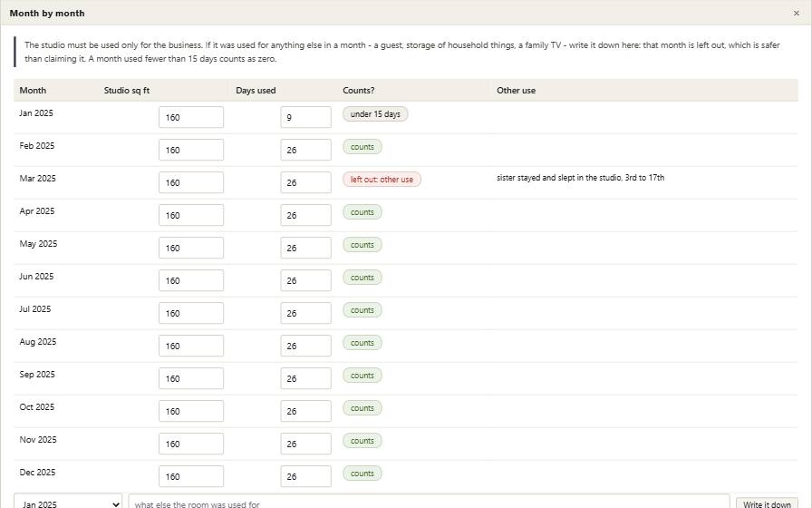Edit Sep 2025 days used field

point(305,378)
